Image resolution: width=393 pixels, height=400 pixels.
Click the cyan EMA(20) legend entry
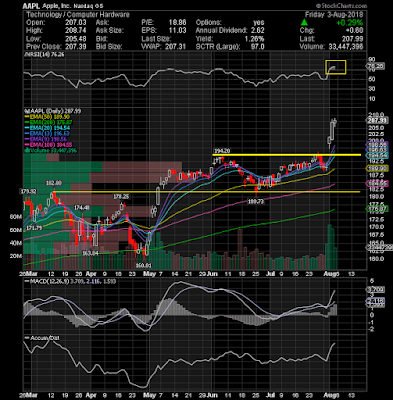(48, 128)
